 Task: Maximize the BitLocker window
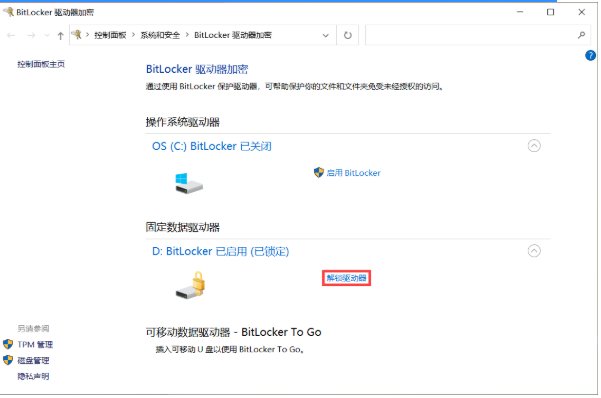550,12
